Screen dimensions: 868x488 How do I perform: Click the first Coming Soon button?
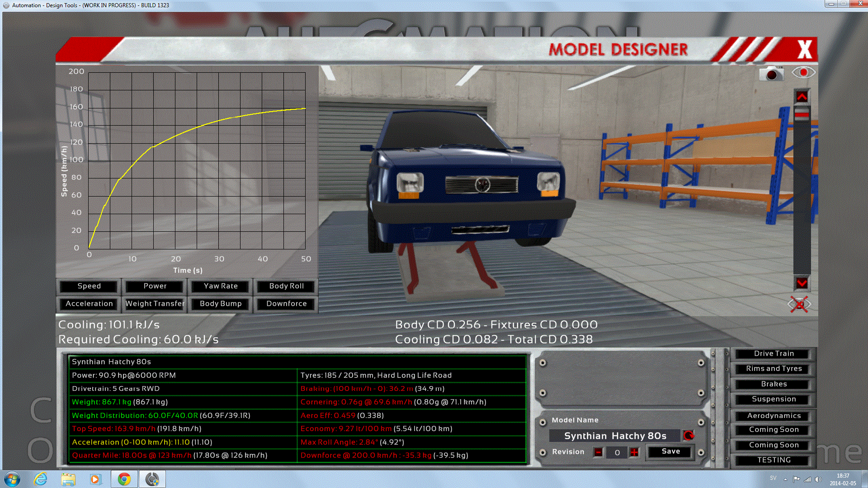coord(774,430)
